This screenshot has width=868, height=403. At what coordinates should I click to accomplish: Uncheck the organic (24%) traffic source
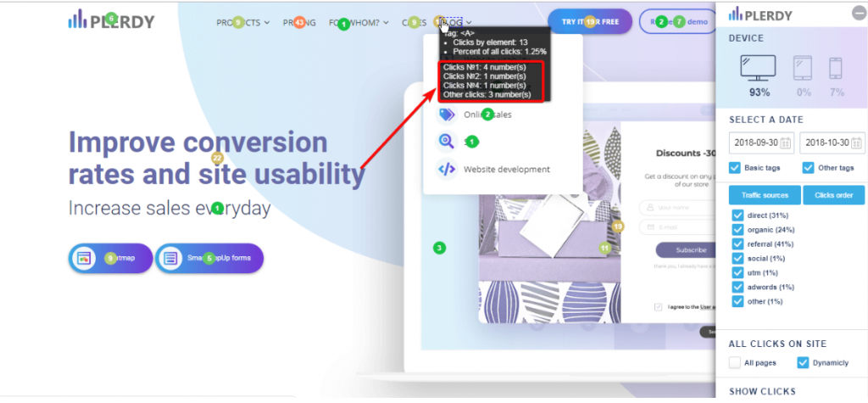tap(737, 229)
